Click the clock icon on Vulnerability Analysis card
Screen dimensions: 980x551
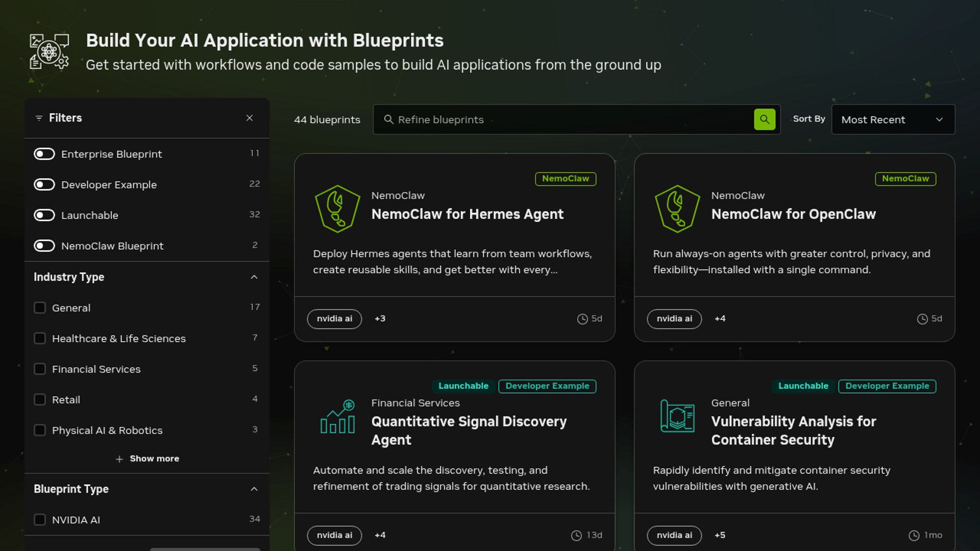914,535
